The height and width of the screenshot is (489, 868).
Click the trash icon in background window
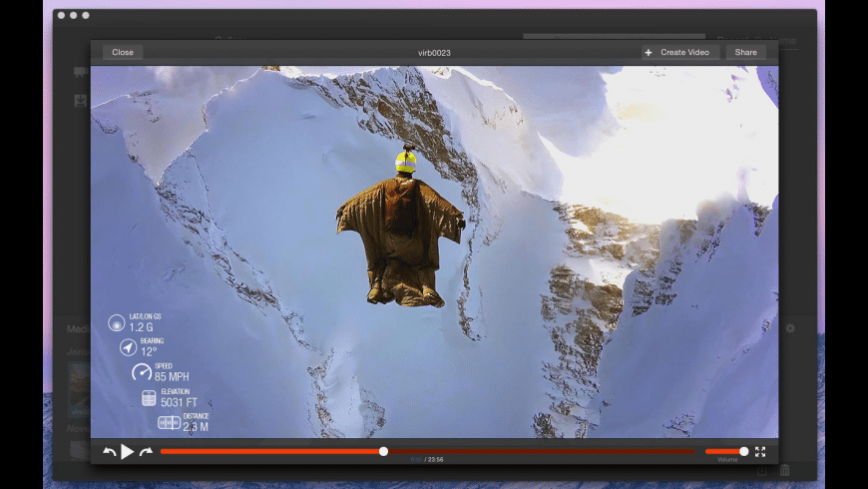coord(785,471)
